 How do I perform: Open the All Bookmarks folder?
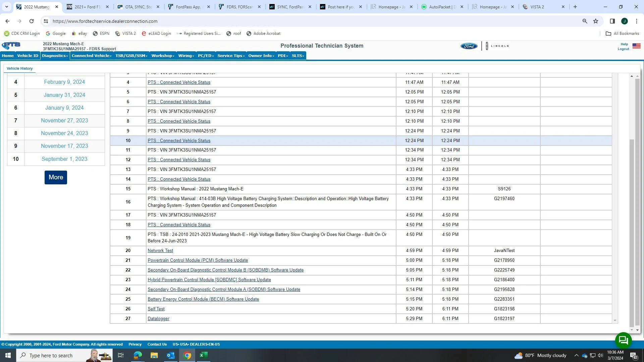pos(622,34)
